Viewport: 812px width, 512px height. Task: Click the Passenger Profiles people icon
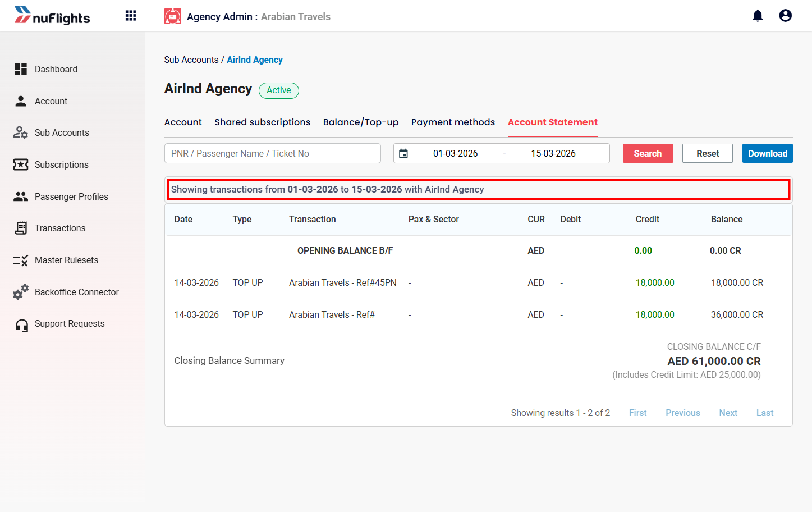[x=21, y=196]
